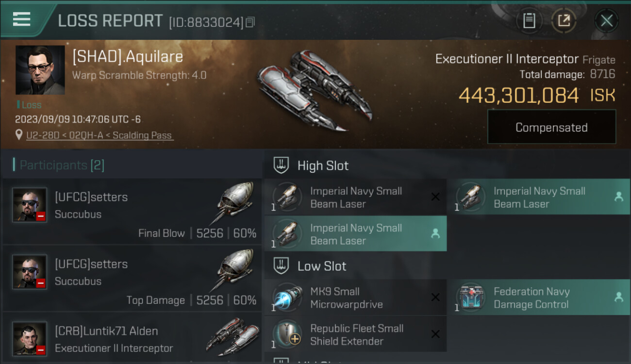Open SHAD Aquilare pilot portrait
This screenshot has height=364, width=631.
click(x=40, y=70)
